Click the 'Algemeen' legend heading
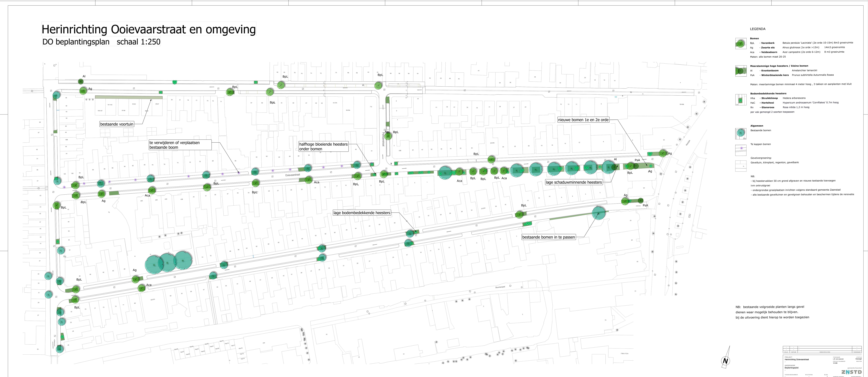This screenshot has width=868, height=377. tap(757, 126)
